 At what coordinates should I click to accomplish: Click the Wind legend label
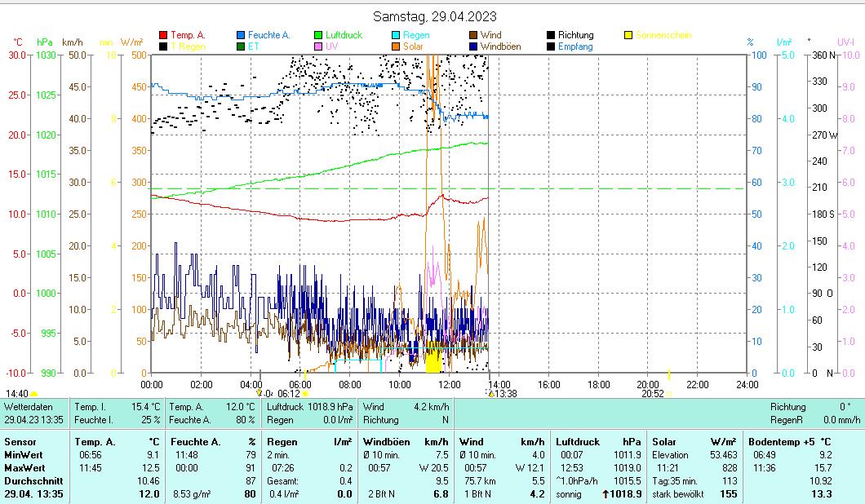click(490, 35)
